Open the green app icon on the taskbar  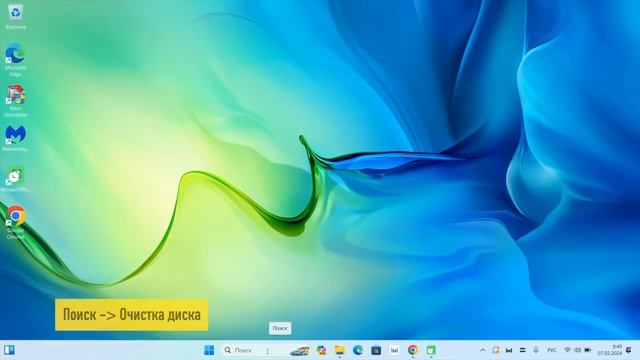pos(431,350)
